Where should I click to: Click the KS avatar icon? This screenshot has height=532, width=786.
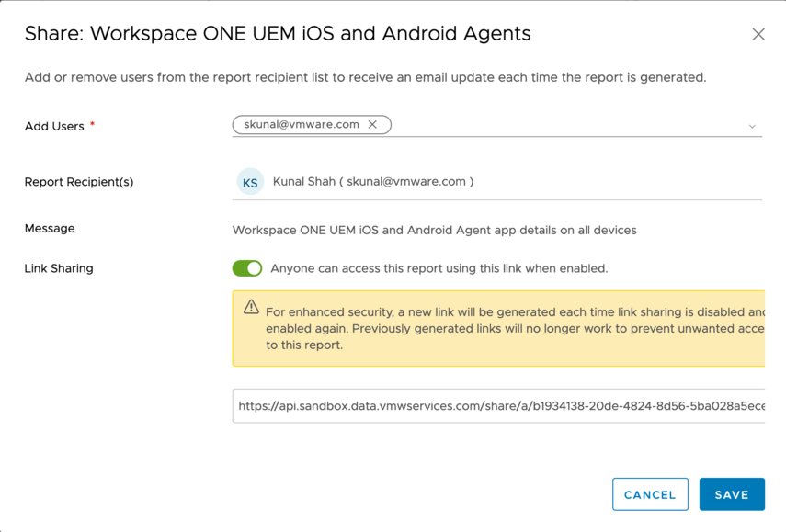[x=250, y=182]
